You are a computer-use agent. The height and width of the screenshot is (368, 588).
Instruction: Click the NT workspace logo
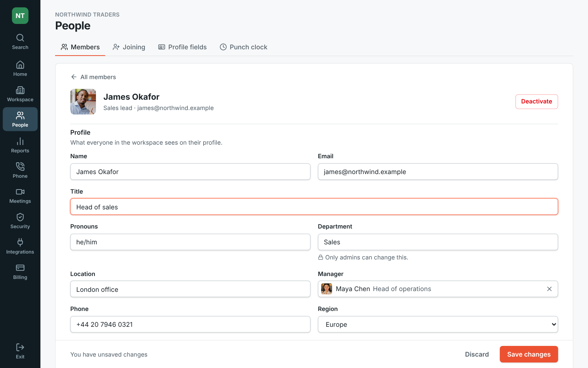pyautogui.click(x=20, y=16)
